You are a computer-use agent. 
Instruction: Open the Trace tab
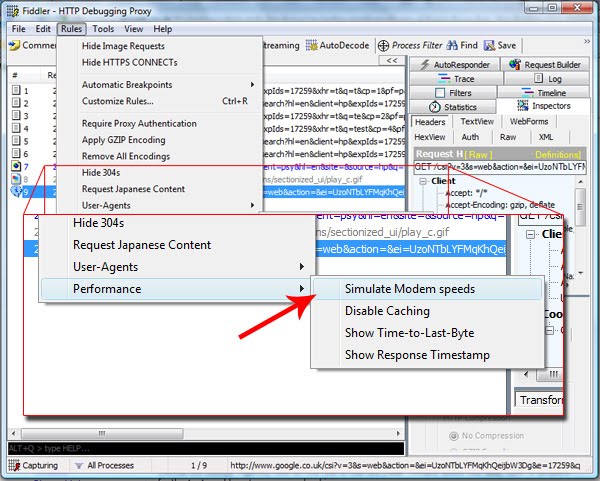(x=456, y=79)
